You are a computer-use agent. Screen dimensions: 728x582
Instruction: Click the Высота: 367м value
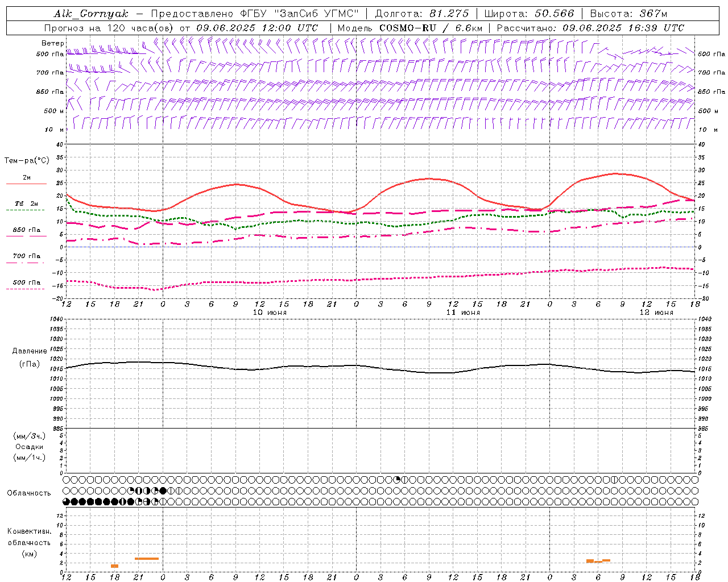(x=628, y=14)
